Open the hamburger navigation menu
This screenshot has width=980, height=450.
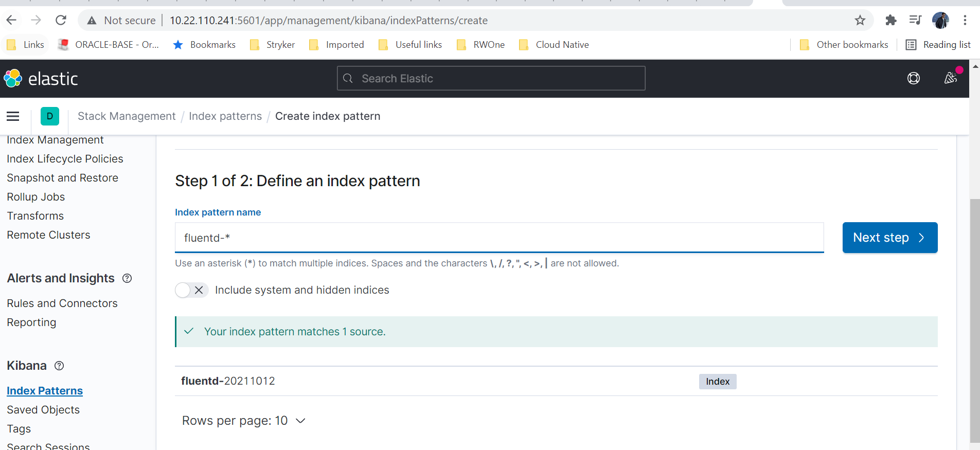point(13,116)
